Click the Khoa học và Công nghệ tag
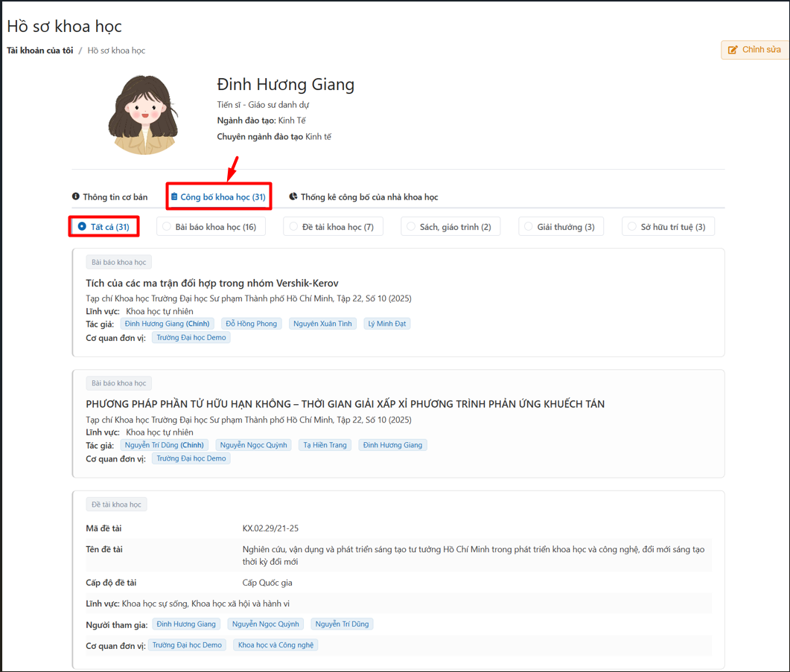Viewport: 790px width, 672px height. 275,645
